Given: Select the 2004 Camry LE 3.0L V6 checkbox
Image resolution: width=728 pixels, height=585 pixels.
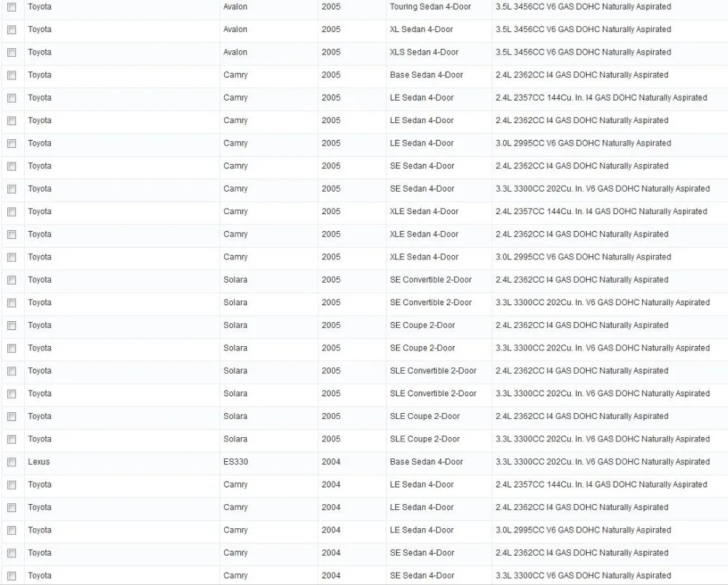Looking at the screenshot, I should (12, 530).
